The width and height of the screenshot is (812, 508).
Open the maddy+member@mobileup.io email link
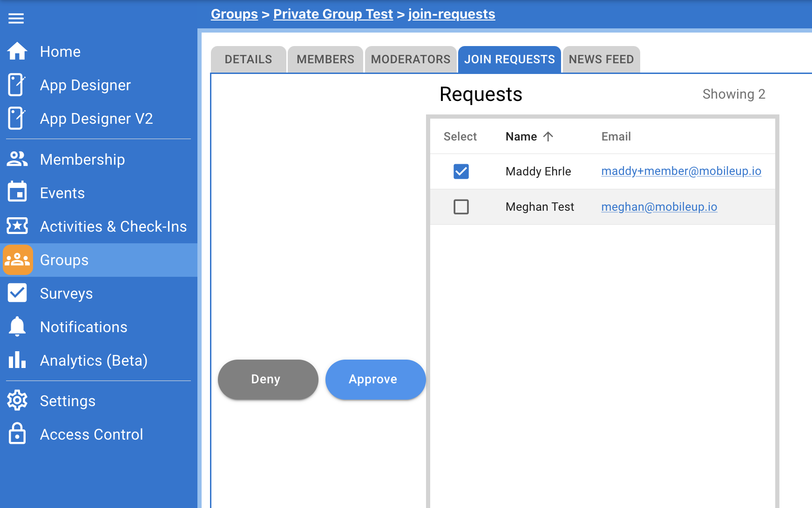[681, 171]
